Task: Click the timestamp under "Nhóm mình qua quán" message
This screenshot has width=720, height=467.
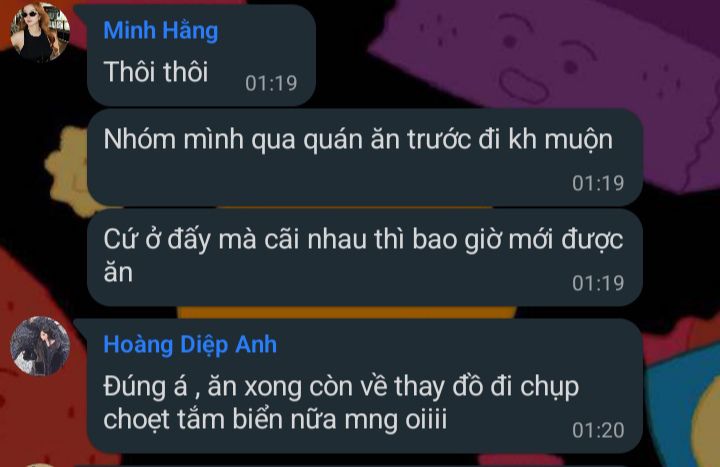Action: click(x=598, y=183)
